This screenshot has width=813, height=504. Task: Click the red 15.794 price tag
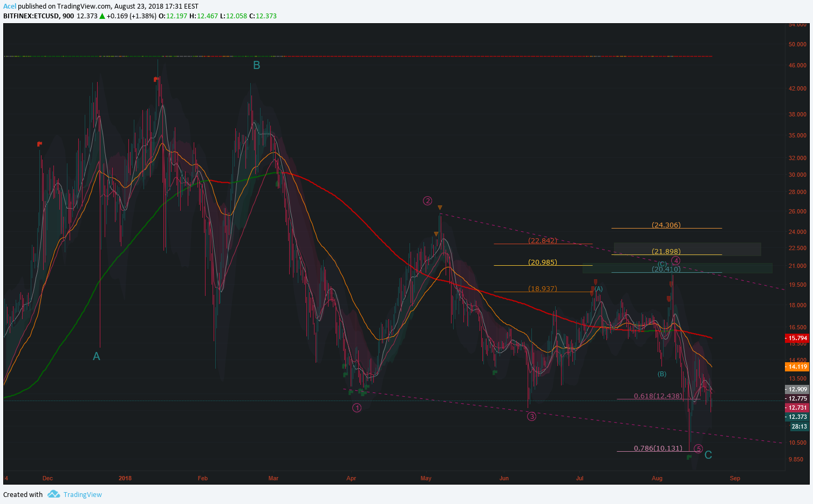tap(797, 339)
